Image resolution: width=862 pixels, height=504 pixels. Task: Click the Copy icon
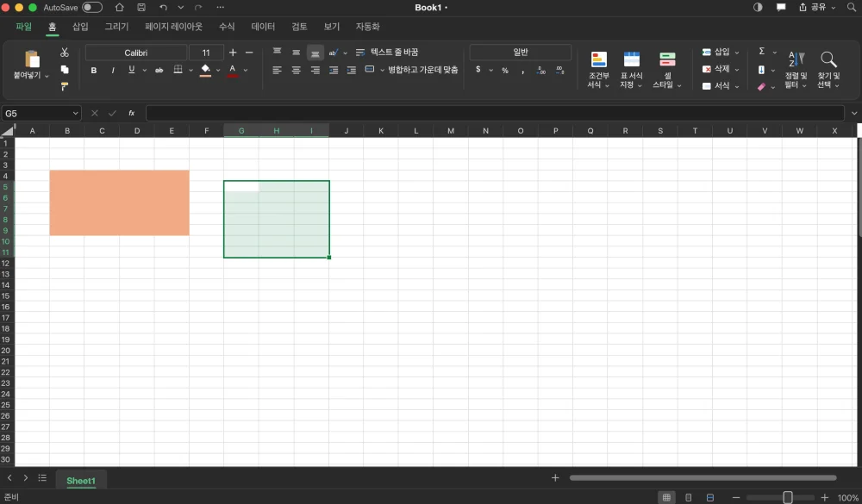pyautogui.click(x=65, y=69)
